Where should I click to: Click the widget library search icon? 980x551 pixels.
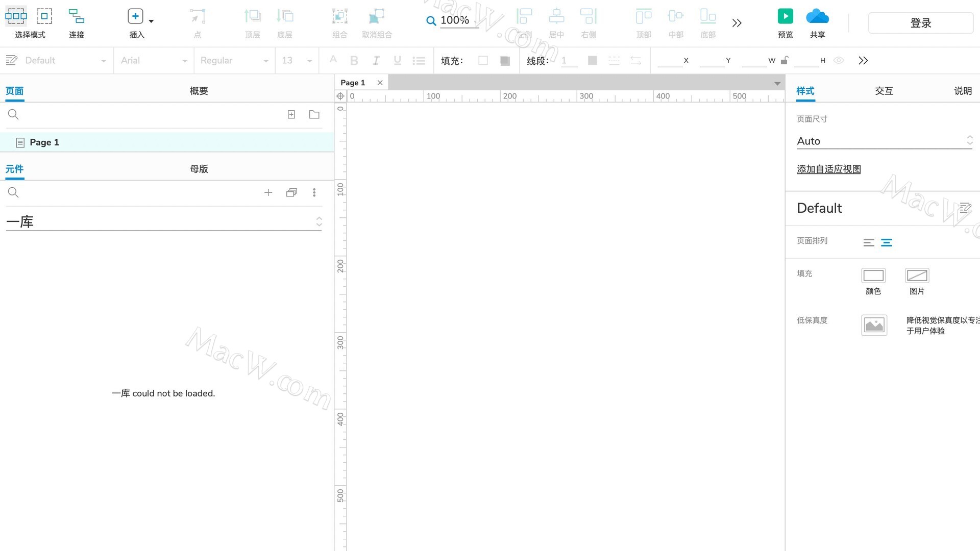[13, 192]
